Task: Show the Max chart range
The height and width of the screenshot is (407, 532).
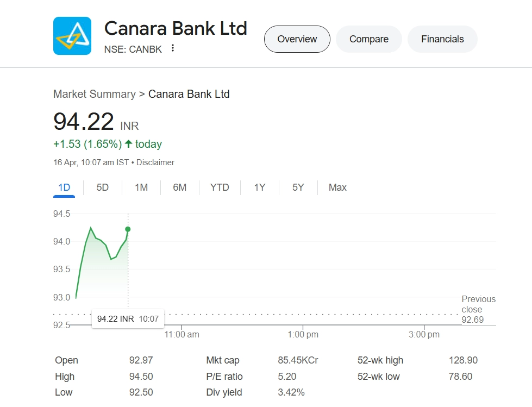Action: [x=337, y=187]
